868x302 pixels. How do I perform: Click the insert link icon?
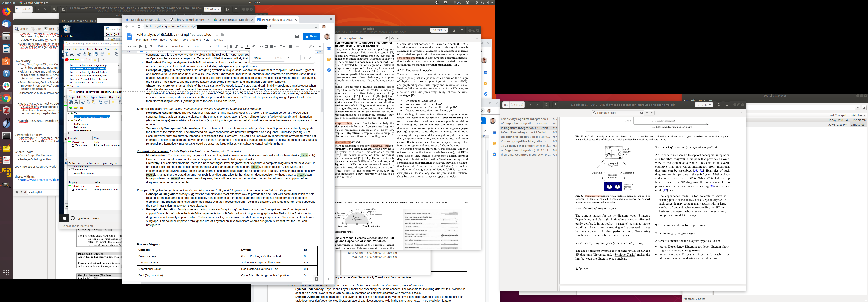point(260,47)
